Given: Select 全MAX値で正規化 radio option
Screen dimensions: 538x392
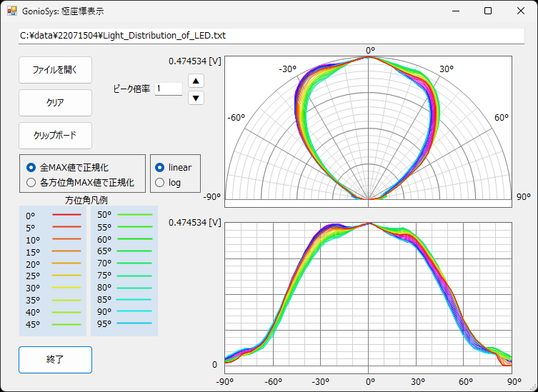Looking at the screenshot, I should 31,168.
